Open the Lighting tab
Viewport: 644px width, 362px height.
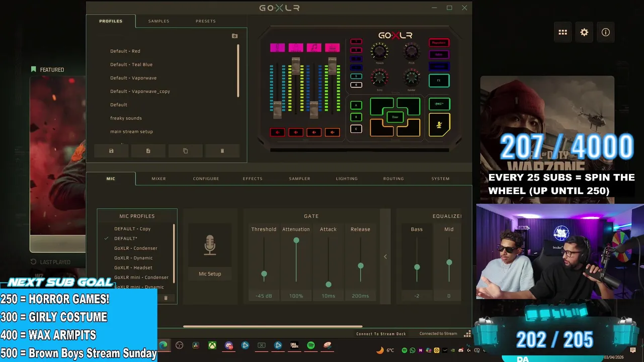pos(347,178)
